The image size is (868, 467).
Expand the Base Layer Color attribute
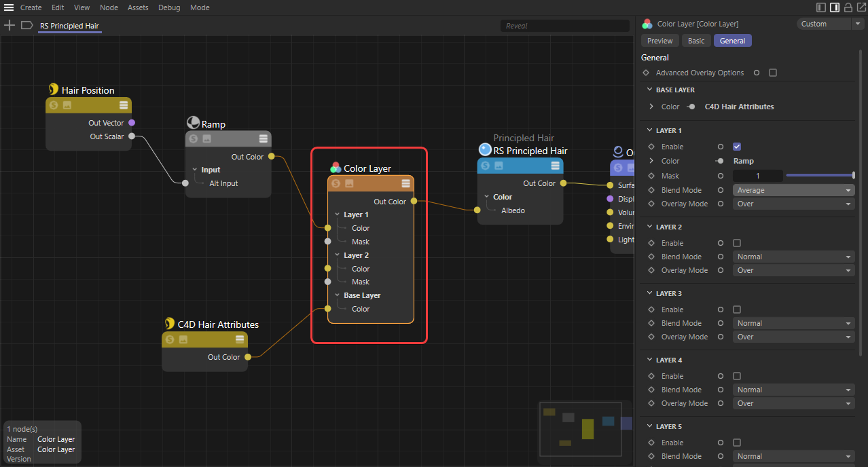tap(651, 107)
